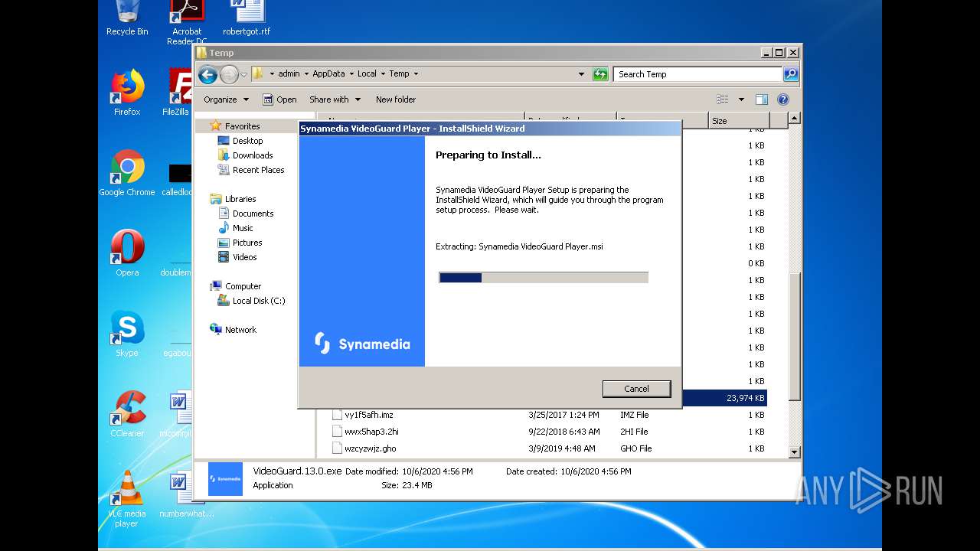Click the Open toolbar button
Screen dimensions: 980x551
pyautogui.click(x=279, y=99)
